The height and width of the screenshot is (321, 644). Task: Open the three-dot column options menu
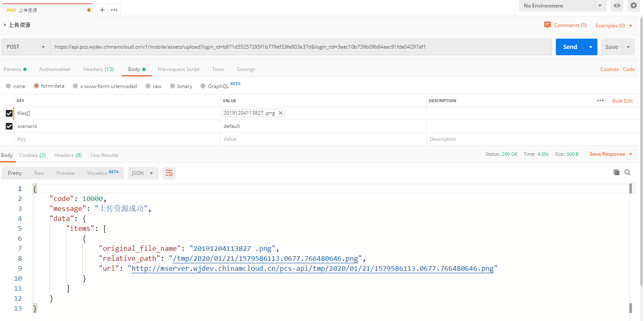(x=600, y=100)
